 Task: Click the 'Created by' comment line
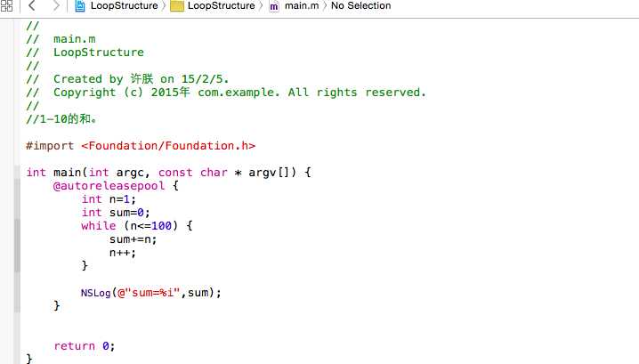[x=127, y=78]
